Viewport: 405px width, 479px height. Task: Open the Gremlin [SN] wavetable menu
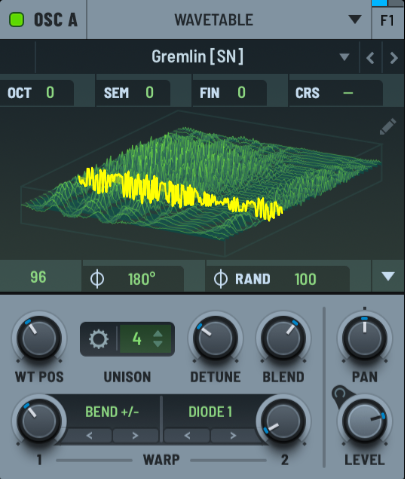tap(197, 57)
